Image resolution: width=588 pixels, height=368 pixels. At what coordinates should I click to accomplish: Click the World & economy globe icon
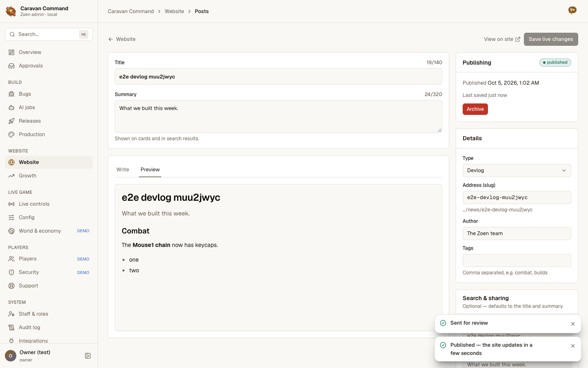(11, 231)
